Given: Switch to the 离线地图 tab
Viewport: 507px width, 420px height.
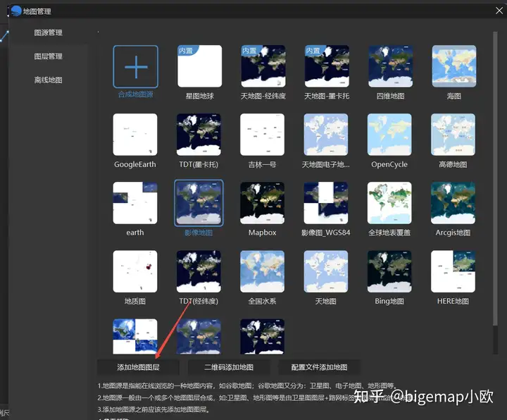Looking at the screenshot, I should 48,80.
